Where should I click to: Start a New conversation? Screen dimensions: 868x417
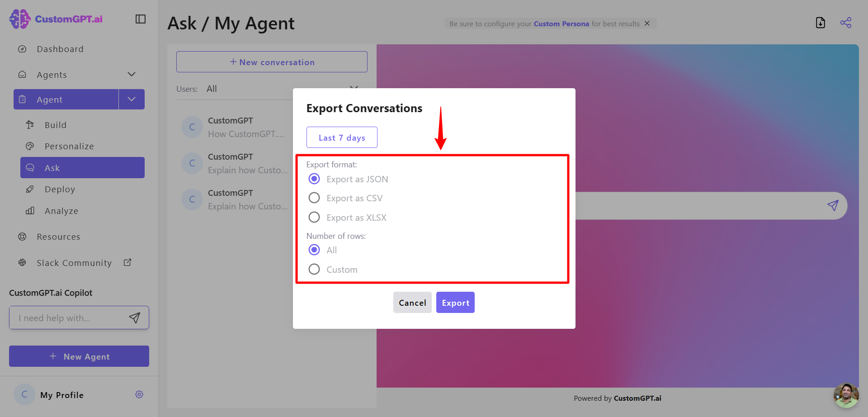pos(272,62)
